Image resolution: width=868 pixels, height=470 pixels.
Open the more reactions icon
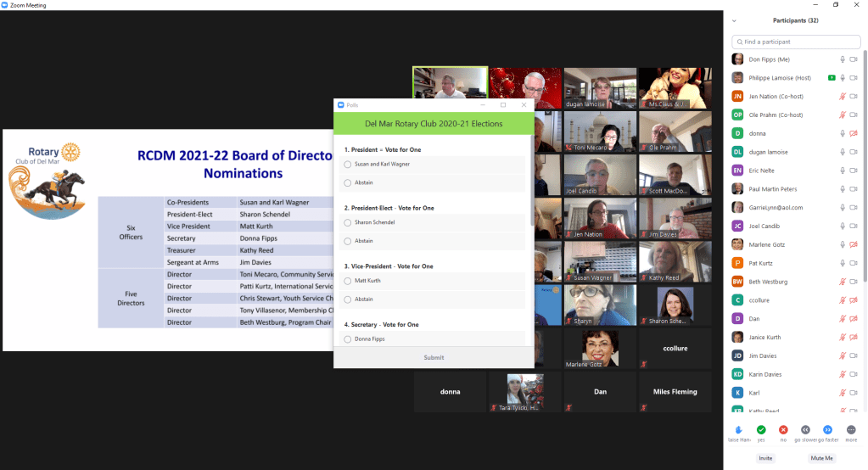850,430
